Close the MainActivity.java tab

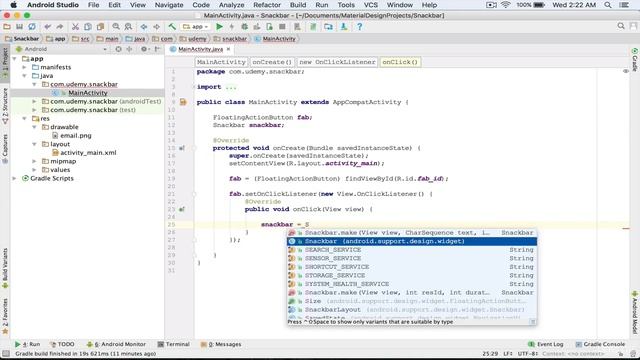229,49
